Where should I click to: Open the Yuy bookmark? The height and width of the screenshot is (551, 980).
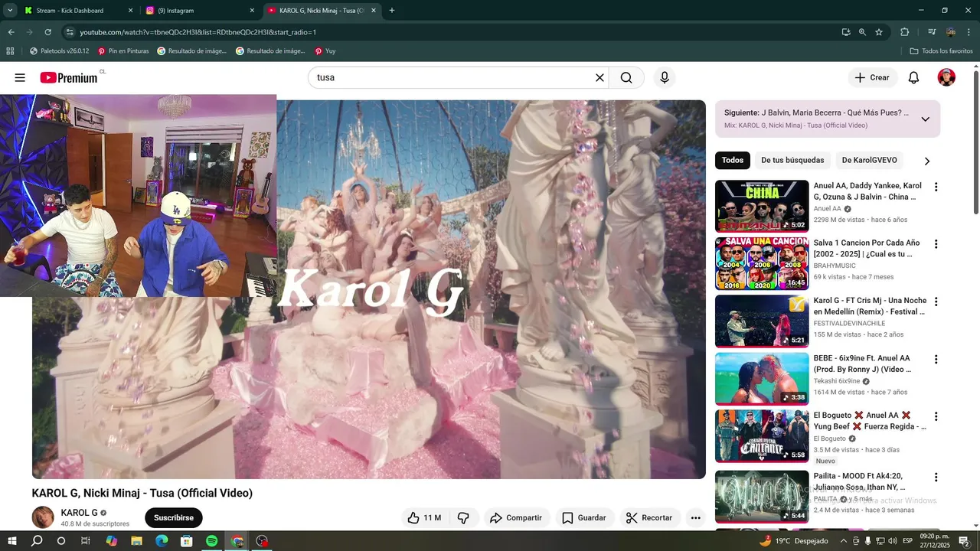pos(325,51)
